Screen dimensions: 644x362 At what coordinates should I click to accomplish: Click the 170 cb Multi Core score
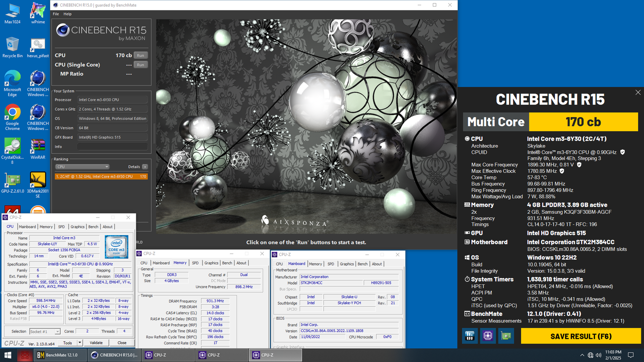pyautogui.click(x=583, y=122)
